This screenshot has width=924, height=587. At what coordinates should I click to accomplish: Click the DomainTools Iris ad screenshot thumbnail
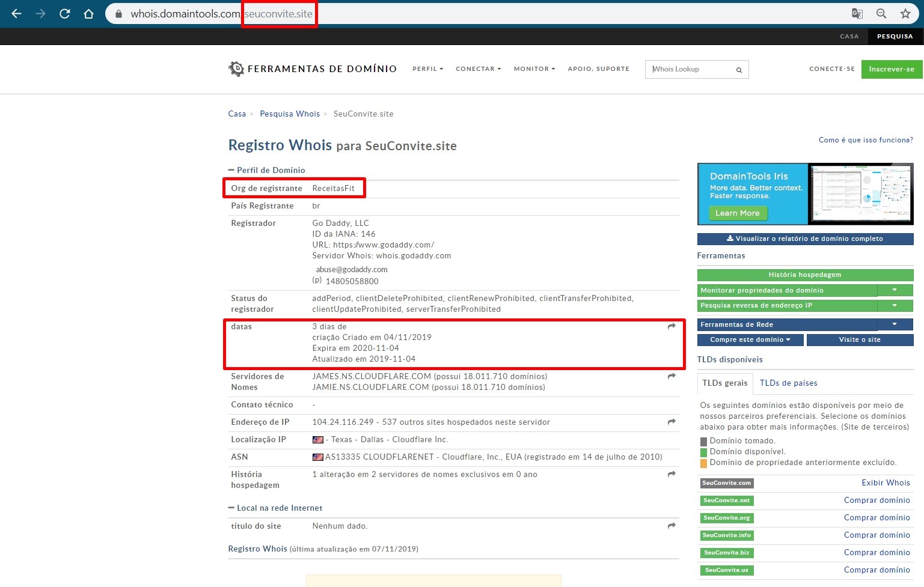860,193
